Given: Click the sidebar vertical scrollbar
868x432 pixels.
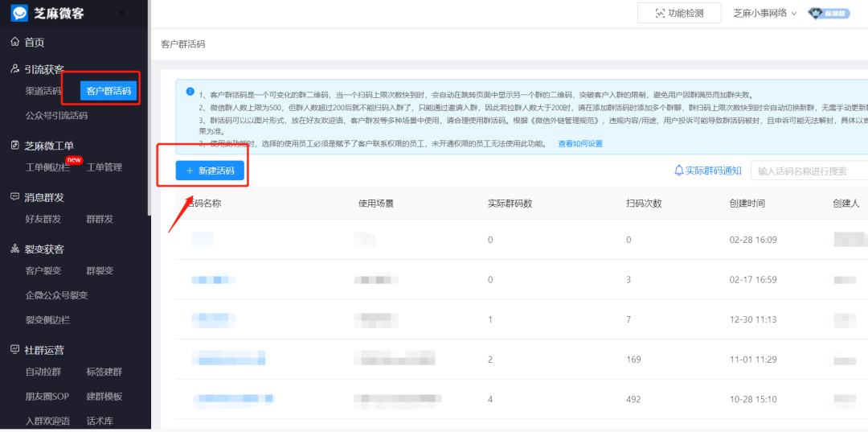Looking at the screenshot, I should tap(149, 108).
